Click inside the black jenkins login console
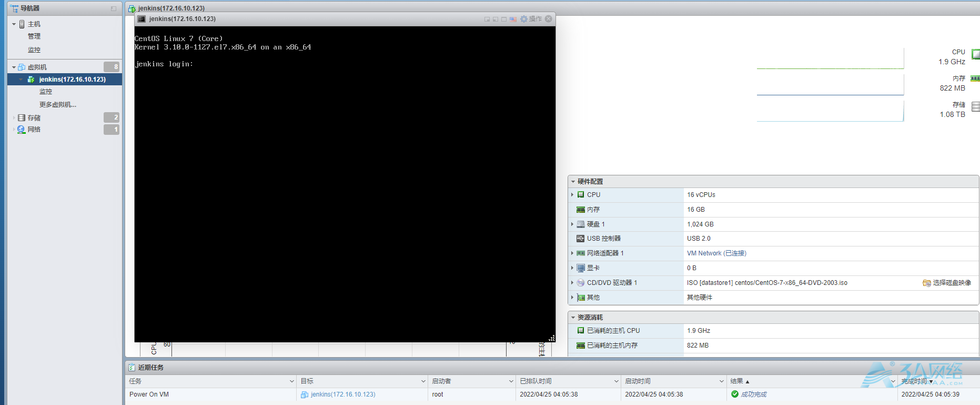 345,184
